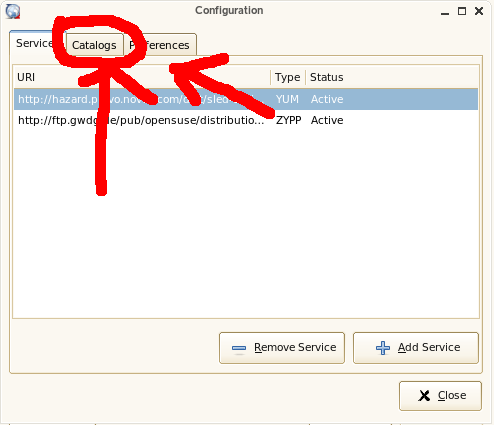Maximize the Configuration window
Image resolution: width=494 pixels, height=425 pixels.
click(462, 11)
